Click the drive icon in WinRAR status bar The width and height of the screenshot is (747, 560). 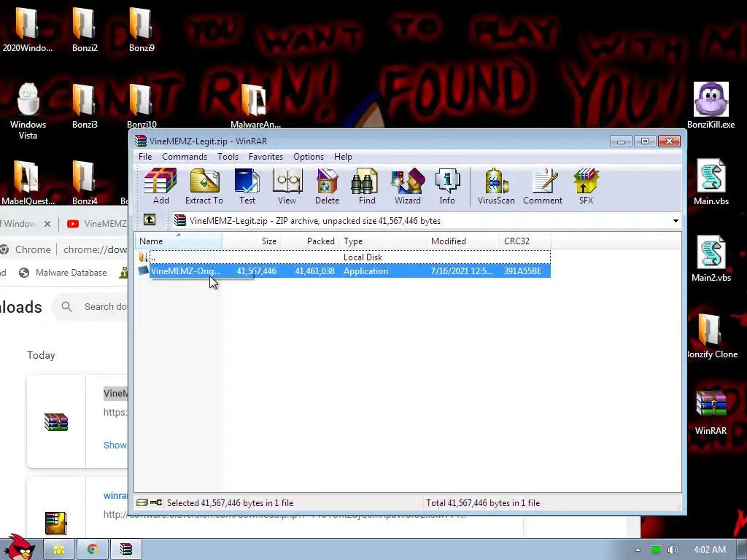(142, 502)
